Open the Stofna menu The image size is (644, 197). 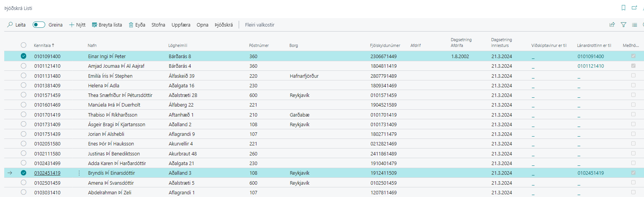[x=158, y=25]
